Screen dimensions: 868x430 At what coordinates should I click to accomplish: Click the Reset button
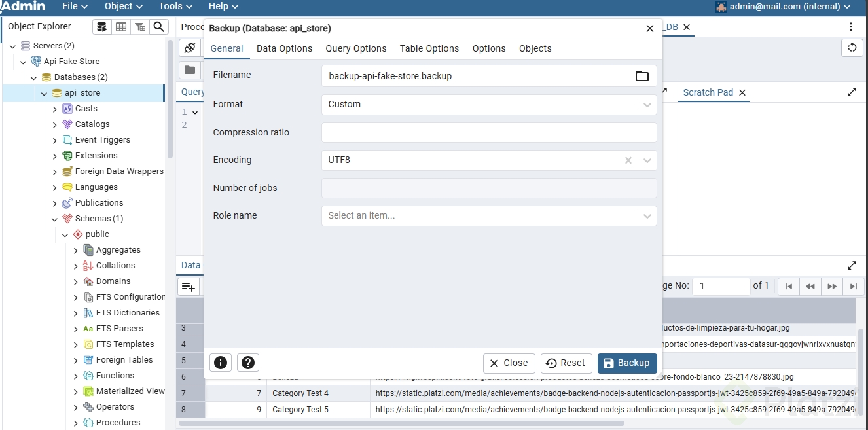(x=566, y=363)
